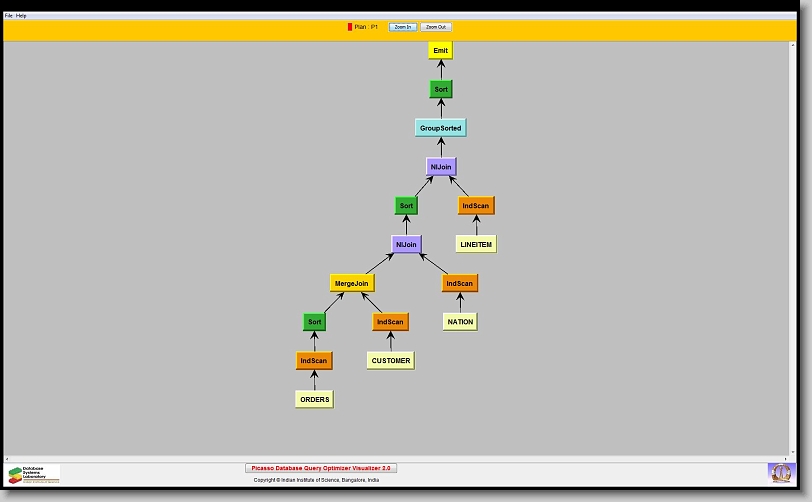Select the yellow Emit node
The height and width of the screenshot is (502, 812).
pyautogui.click(x=441, y=50)
